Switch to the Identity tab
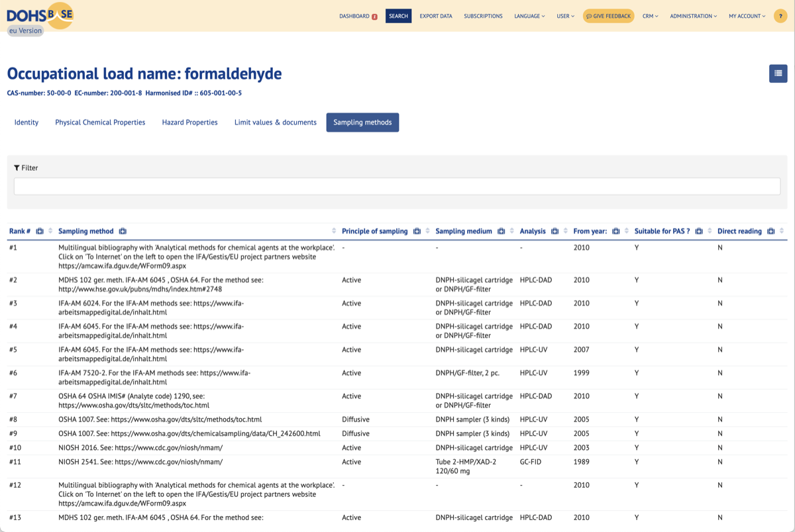Screen dimensions: 795x532 (26, 123)
